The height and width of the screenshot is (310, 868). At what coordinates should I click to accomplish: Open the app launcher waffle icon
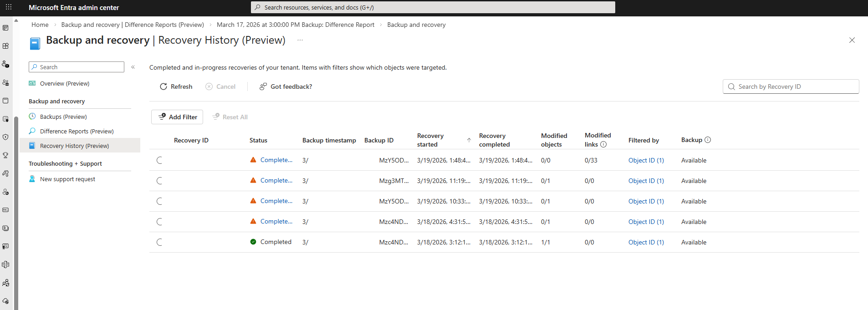9,7
